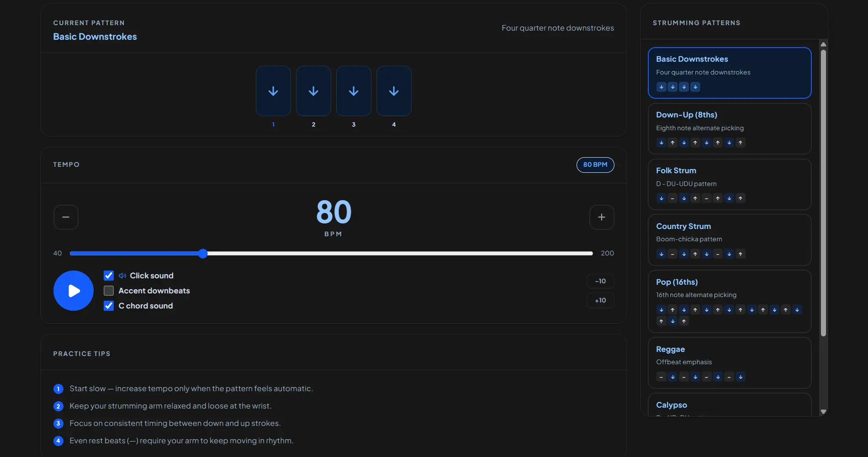868x457 pixels.
Task: Select the Basic Downstrokes pattern card
Action: click(x=730, y=73)
